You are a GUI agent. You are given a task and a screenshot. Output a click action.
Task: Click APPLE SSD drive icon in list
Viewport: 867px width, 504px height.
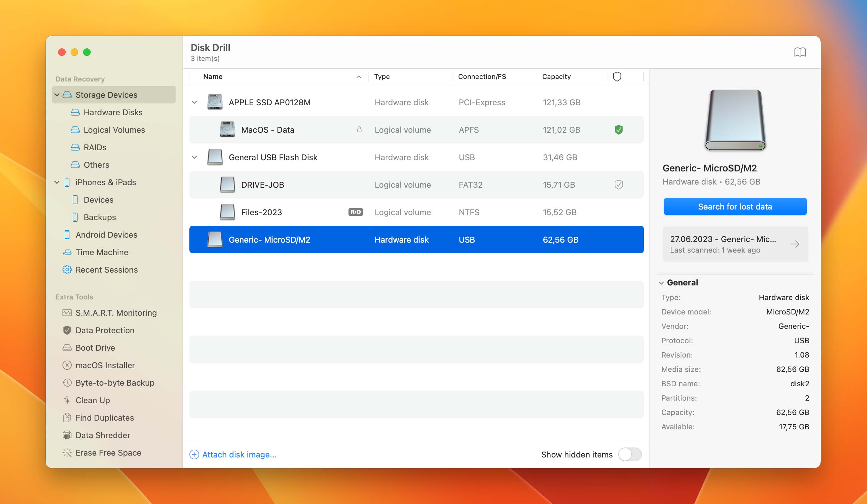click(215, 102)
